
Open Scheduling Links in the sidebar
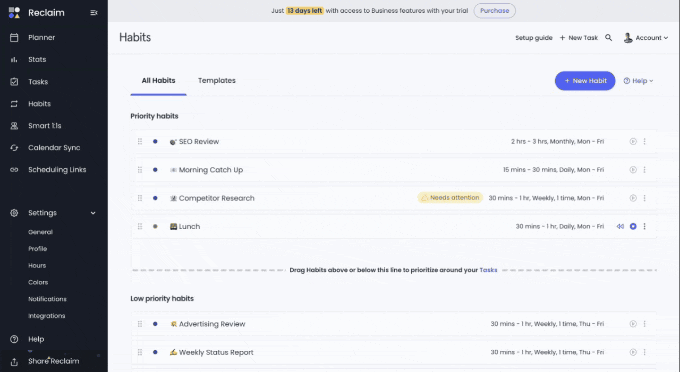click(x=57, y=170)
